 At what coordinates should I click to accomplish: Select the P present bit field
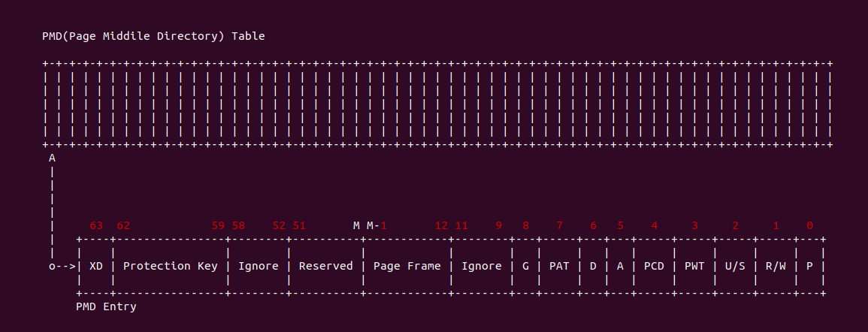(x=809, y=266)
